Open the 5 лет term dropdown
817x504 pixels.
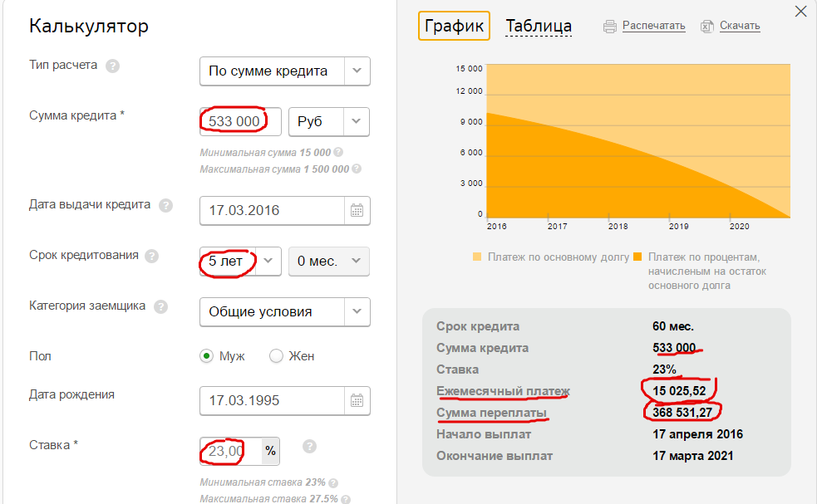pos(268,261)
